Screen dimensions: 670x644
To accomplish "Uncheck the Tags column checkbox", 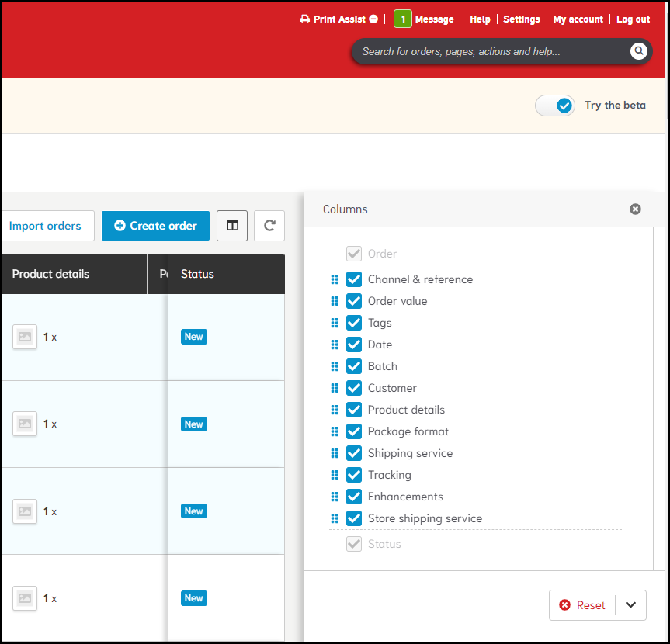I will coord(354,323).
